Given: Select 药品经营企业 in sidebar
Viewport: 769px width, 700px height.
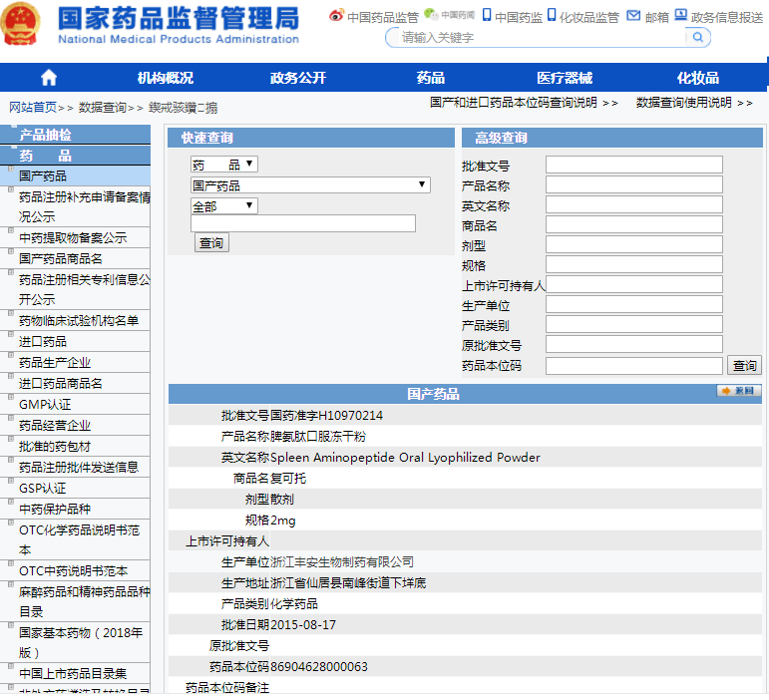Looking at the screenshot, I should click(x=55, y=426).
